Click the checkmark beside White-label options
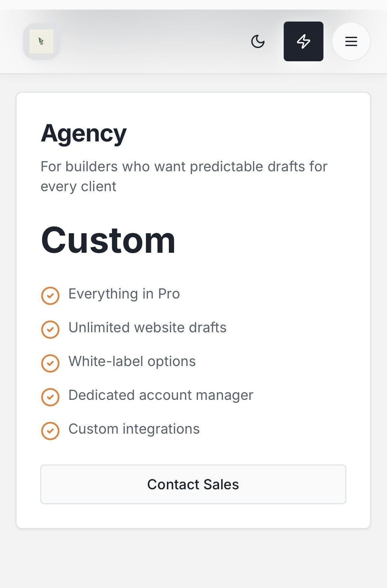387x588 pixels. point(50,363)
